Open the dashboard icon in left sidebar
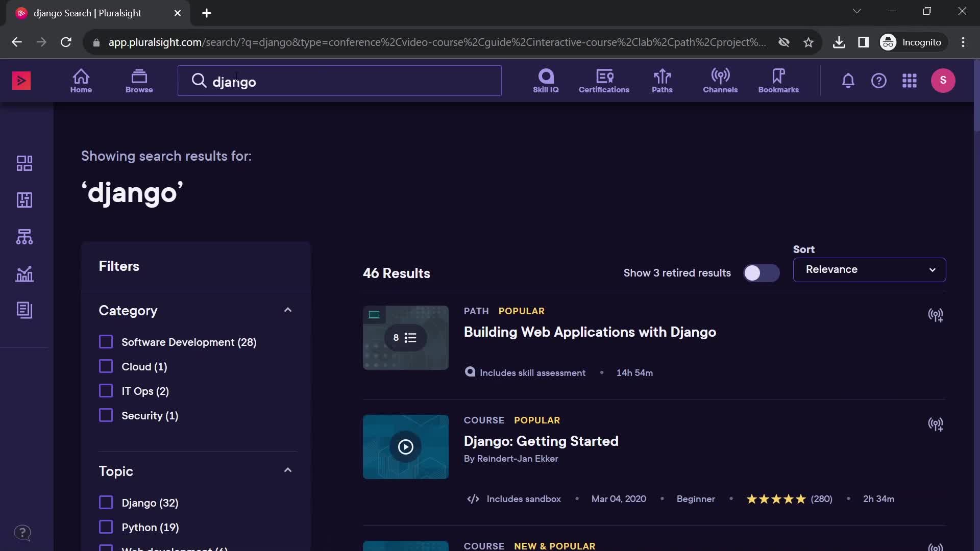This screenshot has height=551, width=980. click(x=24, y=163)
